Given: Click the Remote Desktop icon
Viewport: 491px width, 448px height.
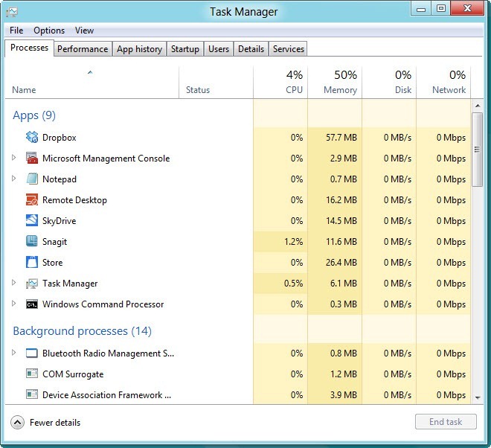Looking at the screenshot, I should (32, 199).
